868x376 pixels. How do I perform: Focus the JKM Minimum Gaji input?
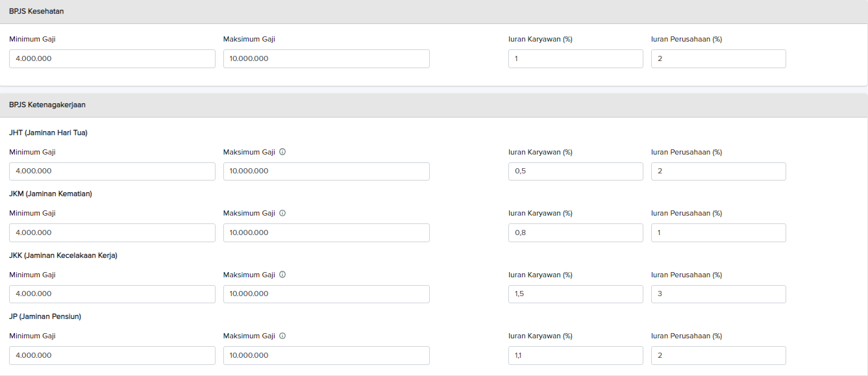112,232
